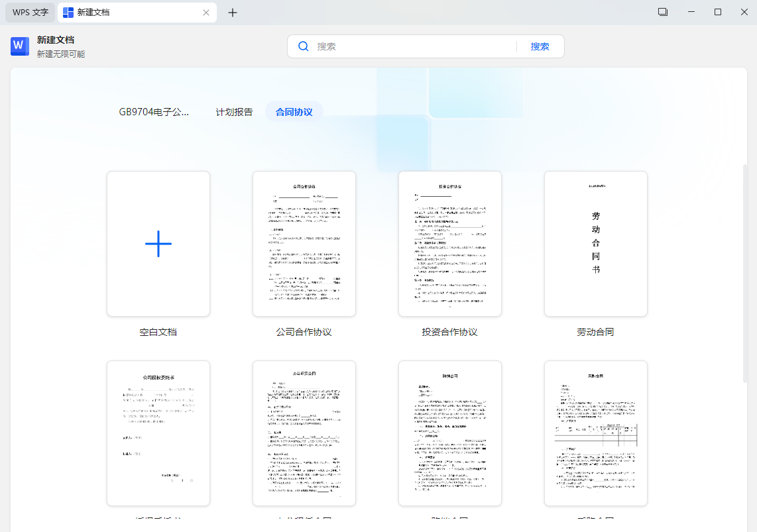The height and width of the screenshot is (532, 757).
Task: Click the magnifier icon in the search bar
Action: [304, 46]
